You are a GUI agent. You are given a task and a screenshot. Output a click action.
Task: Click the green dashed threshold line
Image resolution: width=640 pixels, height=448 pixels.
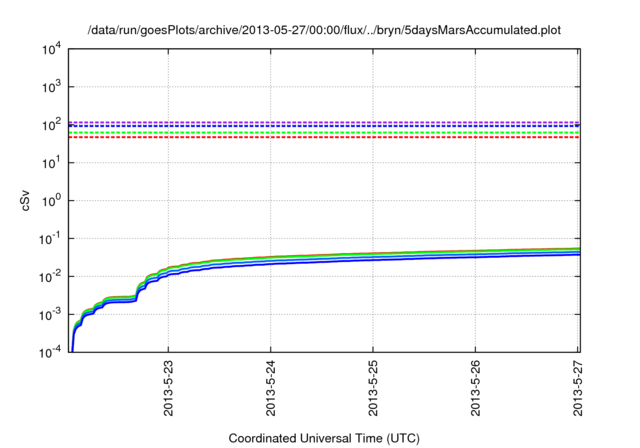[x=324, y=133]
